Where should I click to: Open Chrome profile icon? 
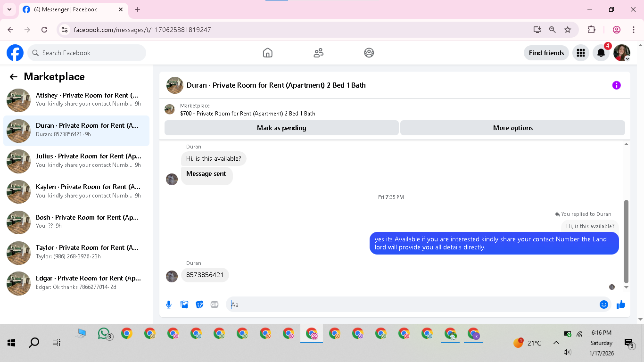tap(617, 30)
